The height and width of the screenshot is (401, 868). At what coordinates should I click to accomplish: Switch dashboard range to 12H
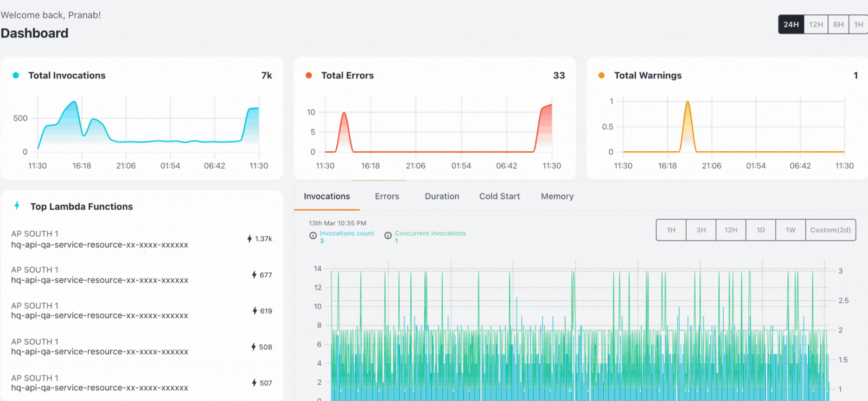(x=816, y=25)
